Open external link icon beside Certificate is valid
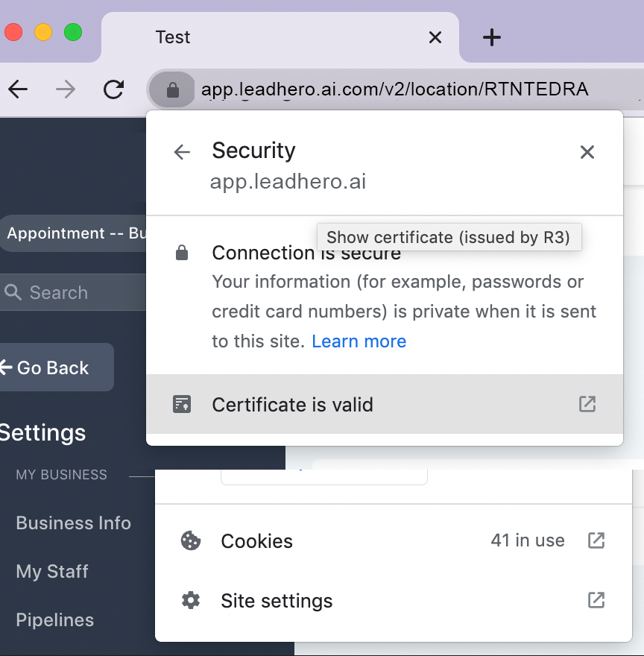This screenshot has height=656, width=644. tap(587, 404)
